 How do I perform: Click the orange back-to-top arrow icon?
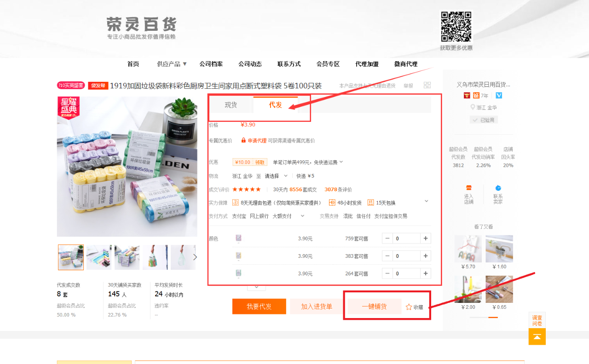click(537, 337)
